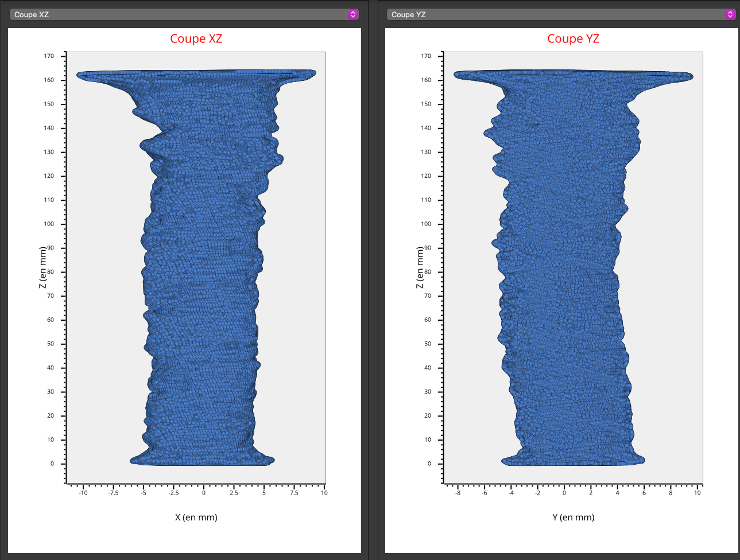Click the 8 tick on the Y axis
This screenshot has height=560, width=740.
click(x=671, y=493)
